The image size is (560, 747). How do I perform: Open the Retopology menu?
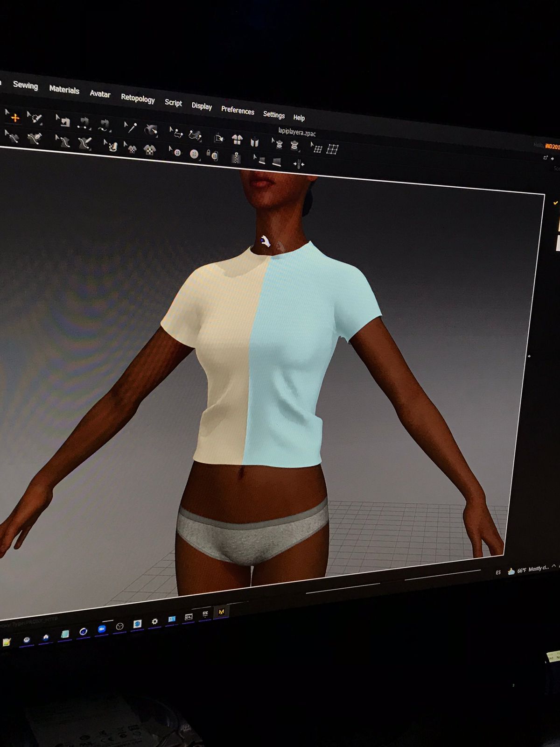[x=138, y=99]
